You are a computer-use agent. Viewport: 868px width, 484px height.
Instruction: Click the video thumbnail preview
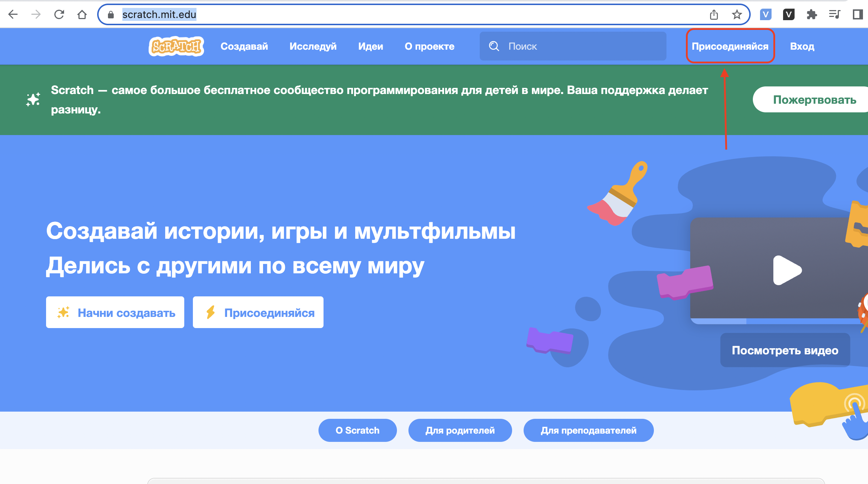pos(779,270)
